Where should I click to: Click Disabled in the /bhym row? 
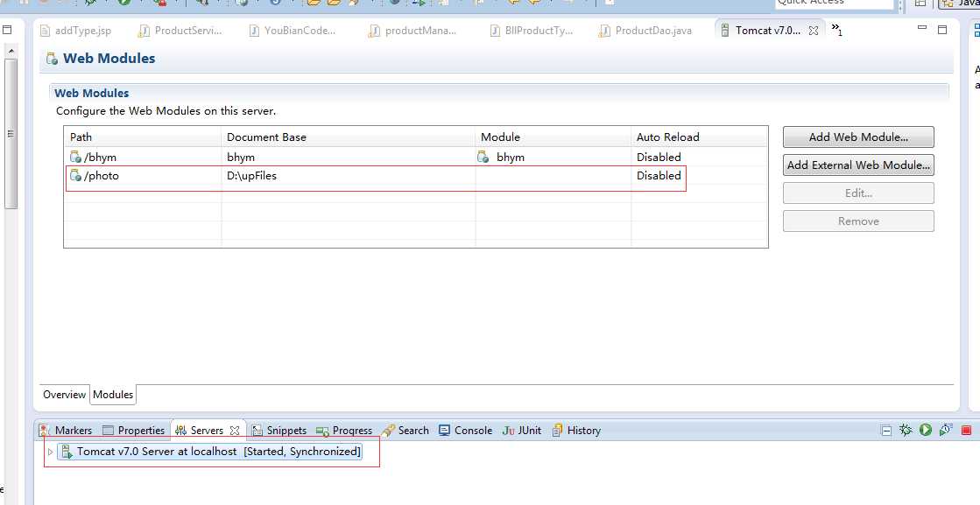[x=659, y=157]
